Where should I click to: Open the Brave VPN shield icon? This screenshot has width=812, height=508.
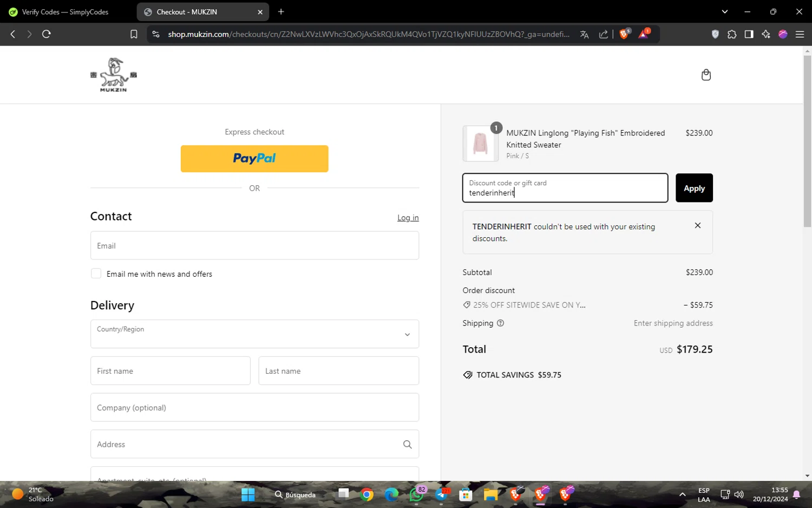coord(715,34)
